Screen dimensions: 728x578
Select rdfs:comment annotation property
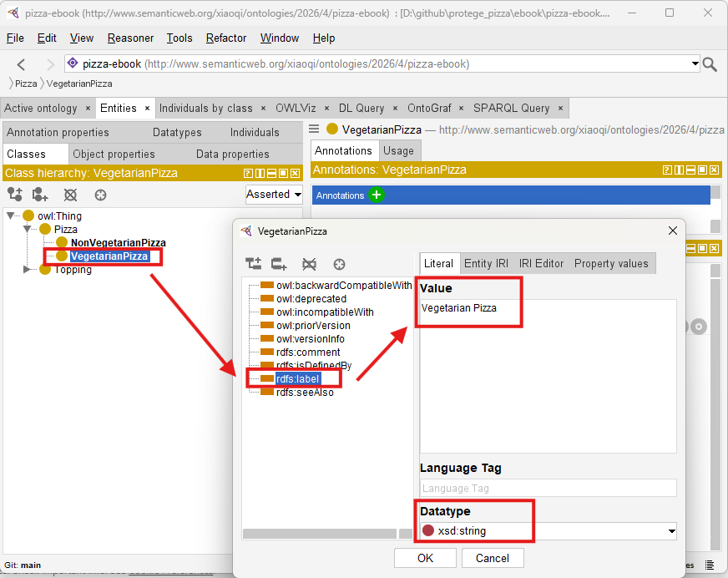308,352
